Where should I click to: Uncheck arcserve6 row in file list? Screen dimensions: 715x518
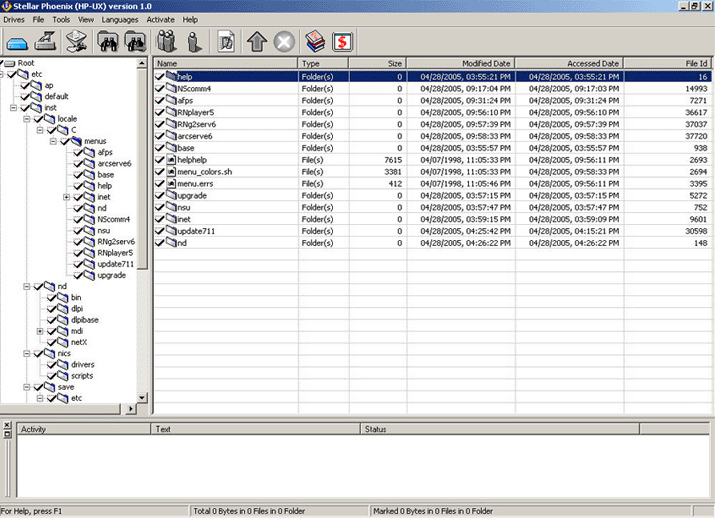160,135
